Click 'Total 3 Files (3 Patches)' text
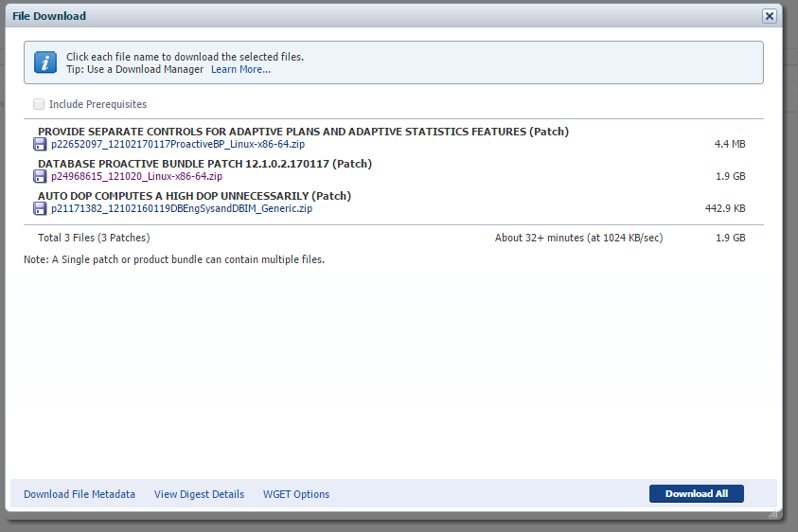 pos(94,238)
